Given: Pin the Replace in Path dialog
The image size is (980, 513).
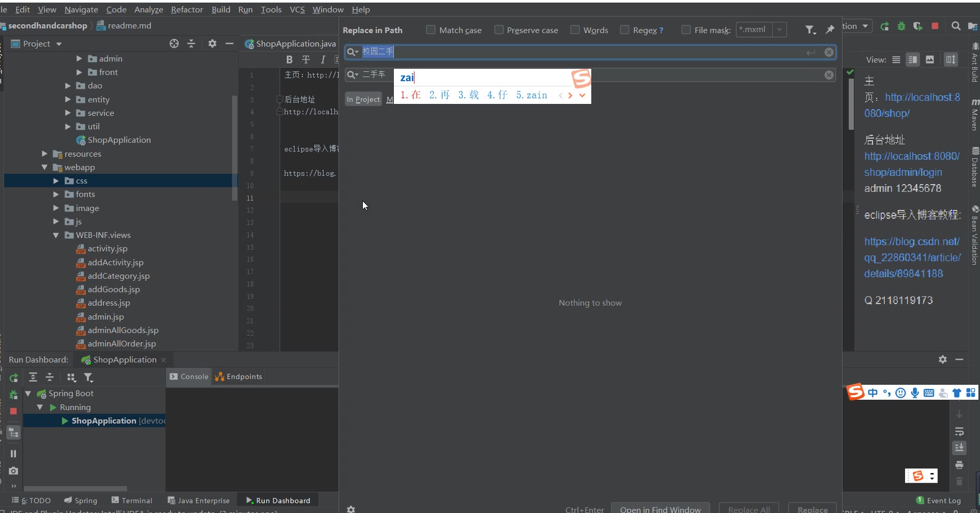Looking at the screenshot, I should point(830,30).
